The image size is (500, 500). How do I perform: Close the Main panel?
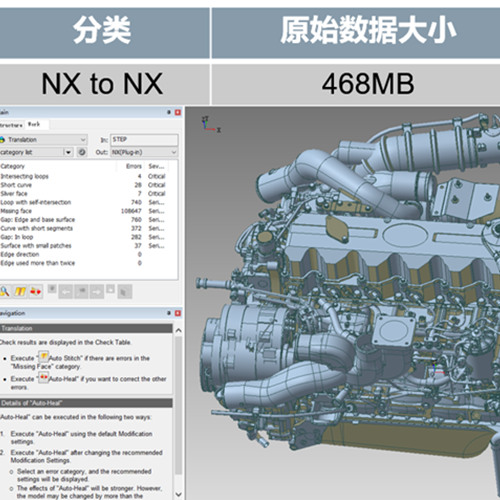point(178,112)
